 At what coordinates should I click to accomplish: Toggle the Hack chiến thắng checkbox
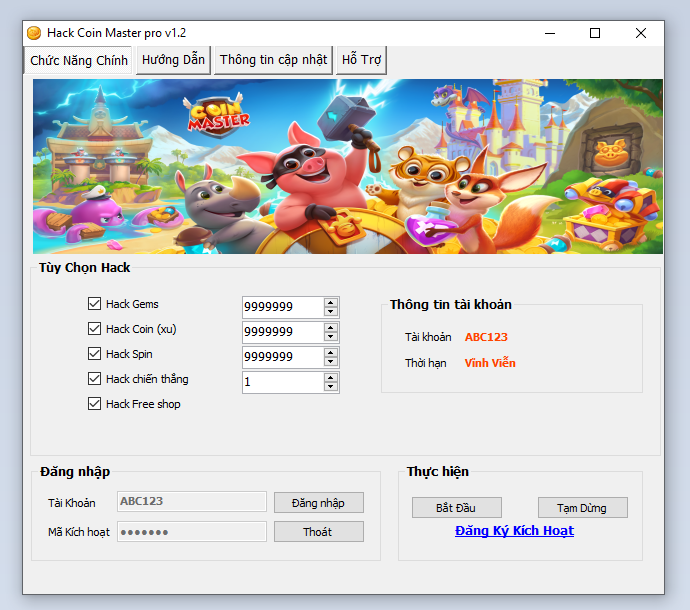pyautogui.click(x=95, y=379)
